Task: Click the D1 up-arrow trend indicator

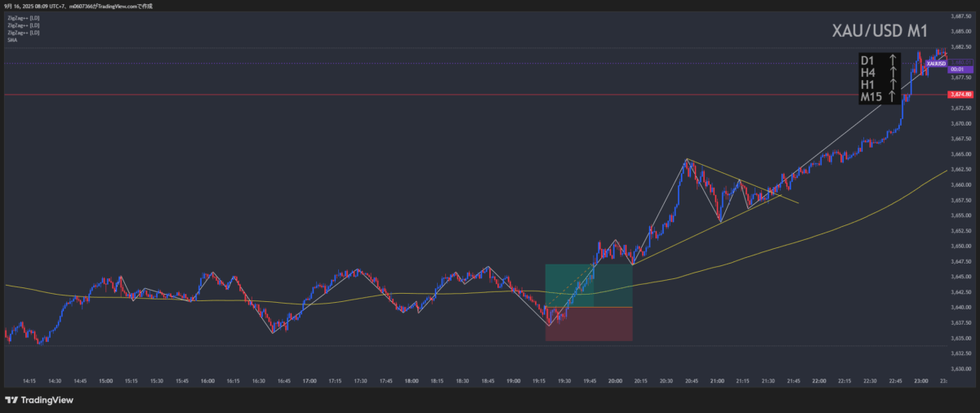Action: 893,60
